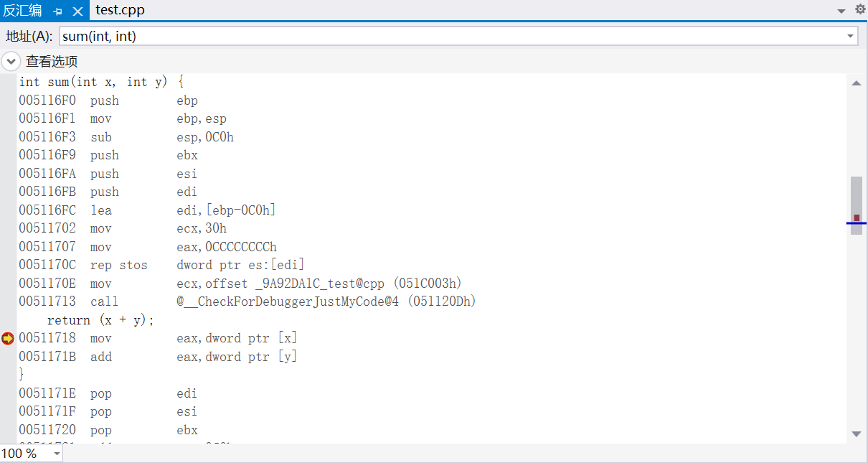
Task: Click the source line return (x + y);
Action: [x=101, y=320]
